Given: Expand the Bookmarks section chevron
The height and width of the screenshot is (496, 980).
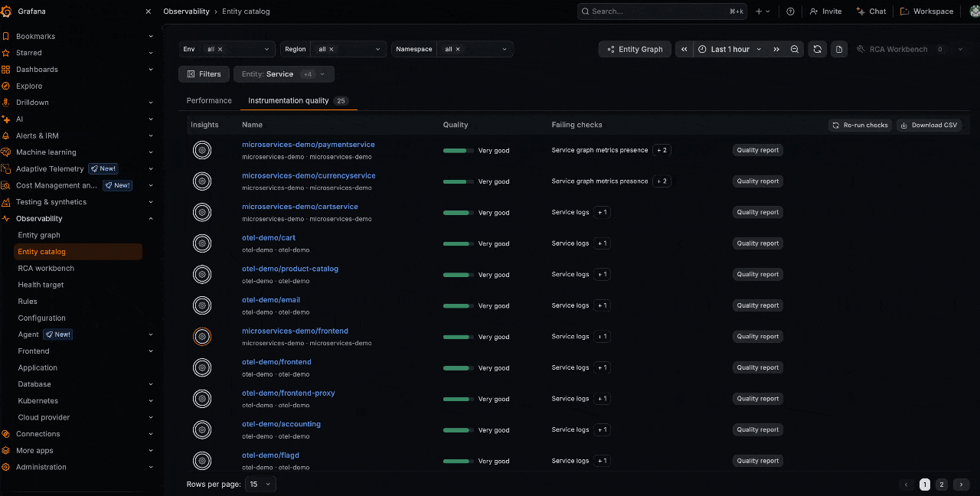Looking at the screenshot, I should (x=151, y=36).
